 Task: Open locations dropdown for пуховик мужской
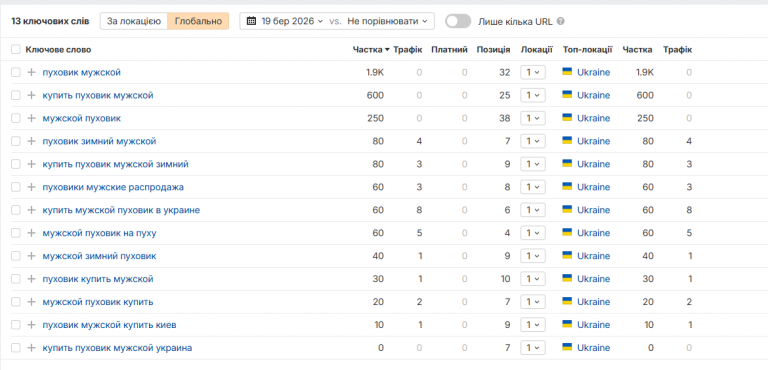coord(533,73)
